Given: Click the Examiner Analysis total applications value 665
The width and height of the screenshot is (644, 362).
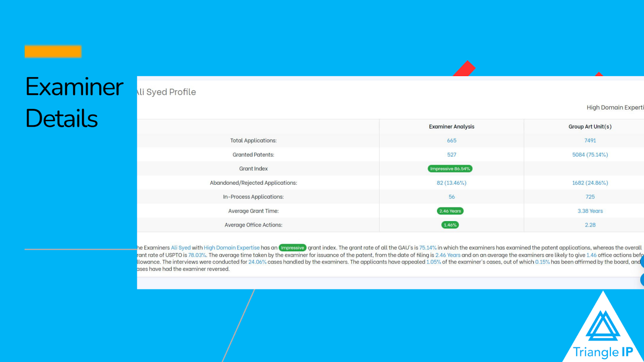Looking at the screenshot, I should (452, 140).
